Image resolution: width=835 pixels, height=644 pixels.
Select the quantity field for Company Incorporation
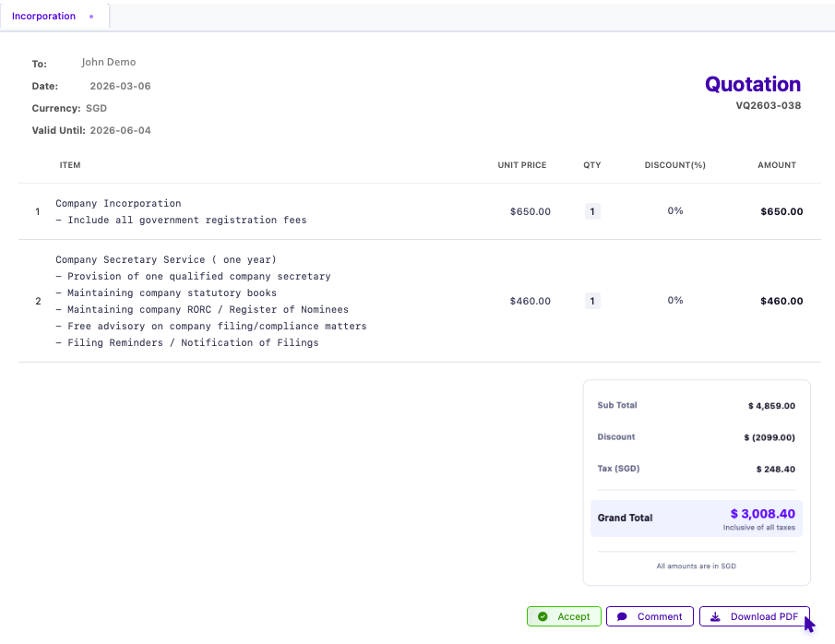click(591, 211)
